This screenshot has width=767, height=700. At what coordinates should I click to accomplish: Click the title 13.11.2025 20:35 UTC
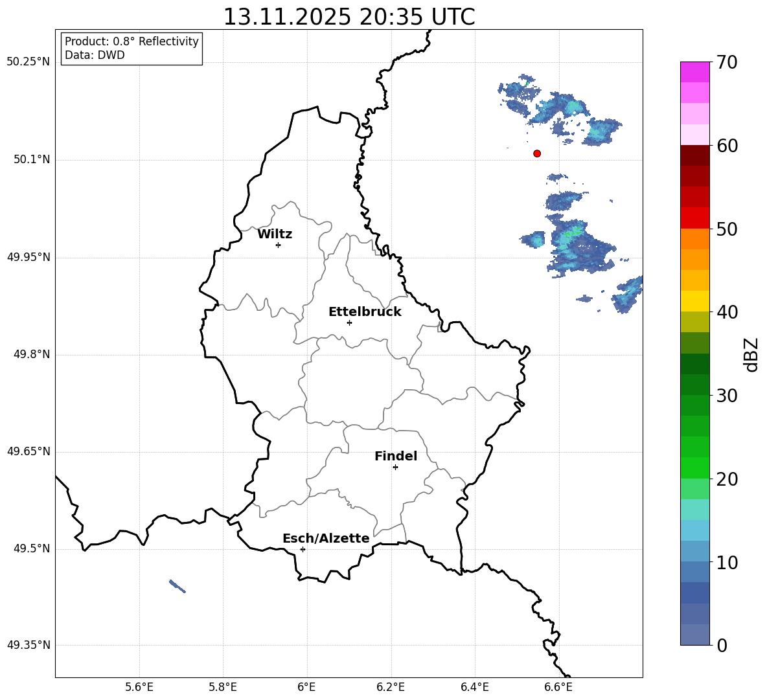click(349, 17)
